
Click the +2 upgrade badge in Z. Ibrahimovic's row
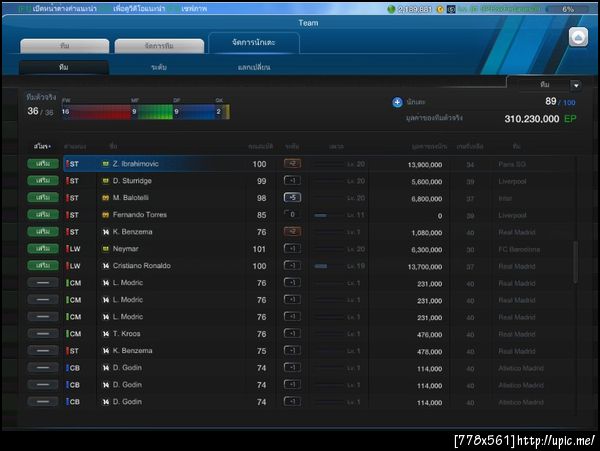tap(292, 164)
